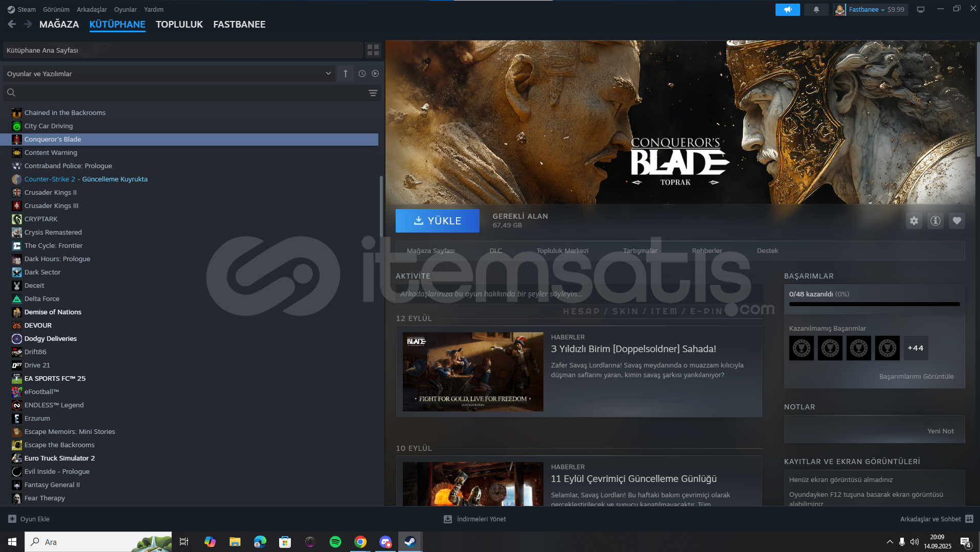Switch to Big Picture mode icon

pyautogui.click(x=921, y=10)
